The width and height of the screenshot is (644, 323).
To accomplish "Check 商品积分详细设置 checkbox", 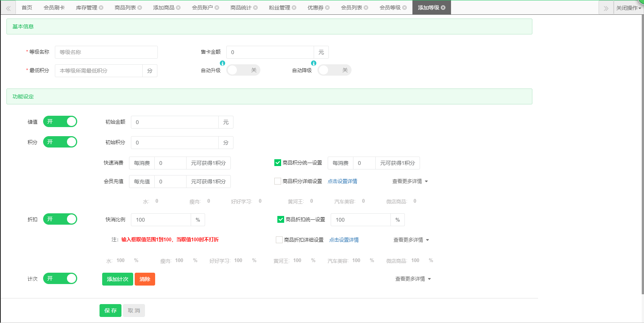I will [x=278, y=181].
